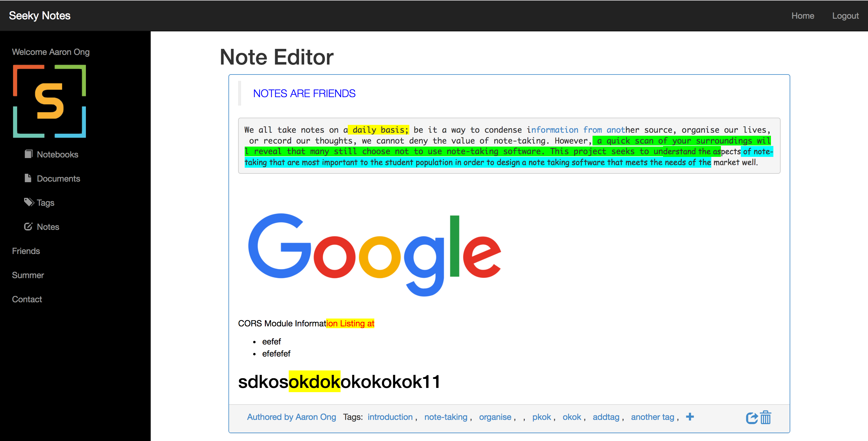868x441 pixels.
Task: Click the 'Authored by Aaron Ong' link
Action: tap(291, 417)
